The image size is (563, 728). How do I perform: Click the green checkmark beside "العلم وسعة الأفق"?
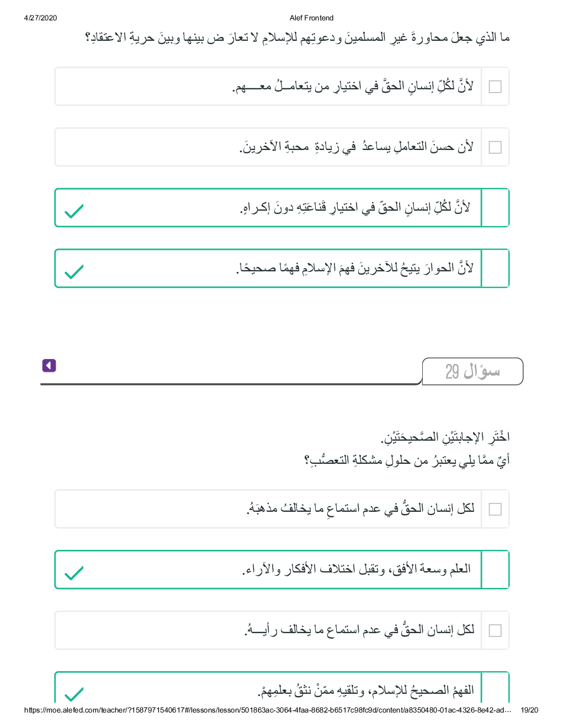74,573
